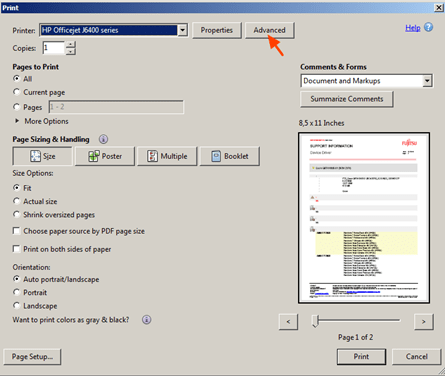445x376 pixels.
Task: Click the 'Page 1 of 2' label
Action: tap(355, 337)
